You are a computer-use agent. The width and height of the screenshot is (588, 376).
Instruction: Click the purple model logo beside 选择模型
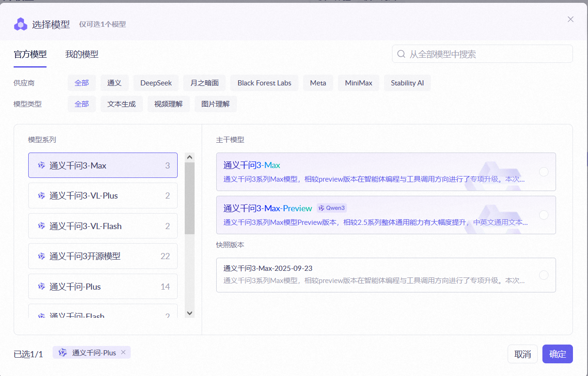(20, 24)
